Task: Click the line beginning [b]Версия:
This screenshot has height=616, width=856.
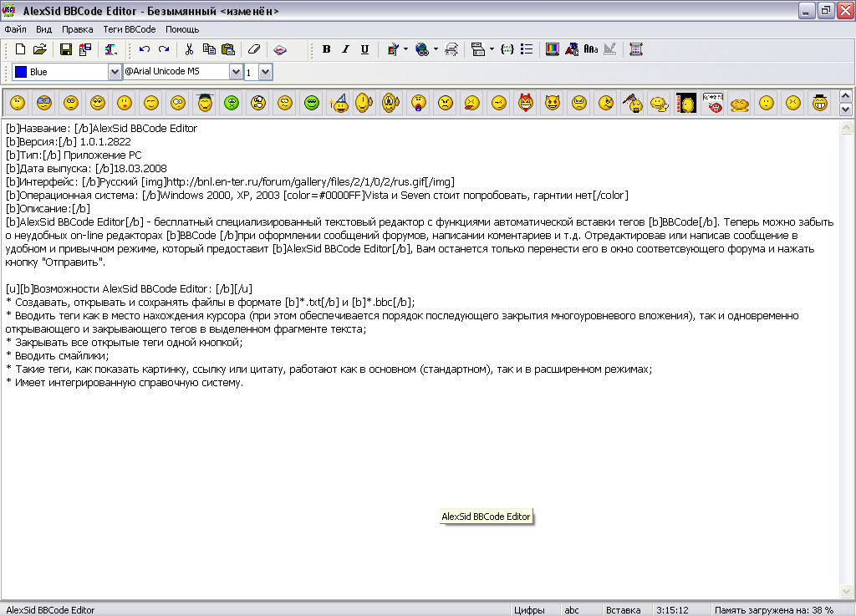Action: click(x=69, y=142)
